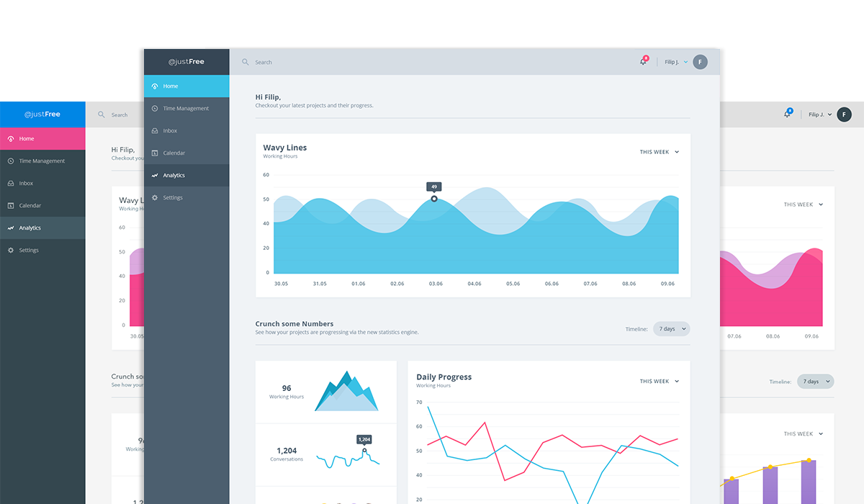Click the round F avatar in front header
This screenshot has width=864, height=504.
coord(700,62)
